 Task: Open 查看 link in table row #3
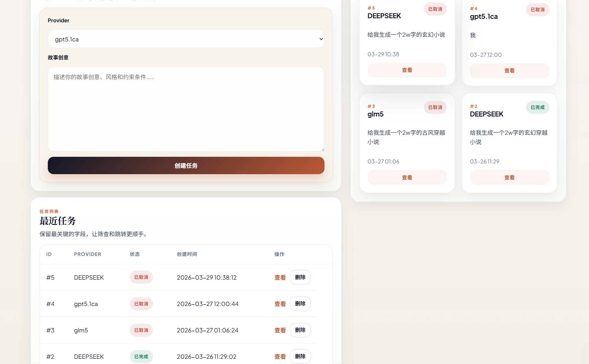pos(280,330)
